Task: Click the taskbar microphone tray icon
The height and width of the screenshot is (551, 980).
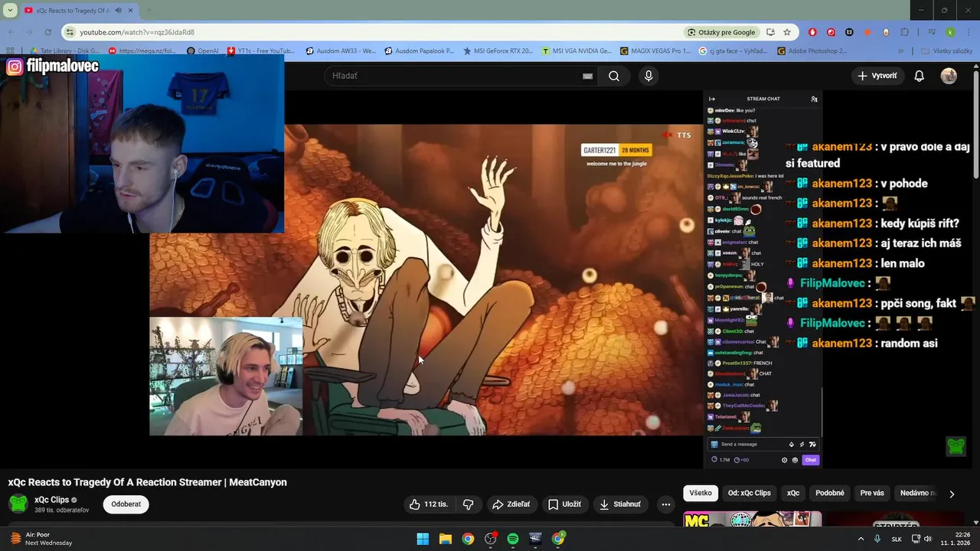Action: tap(877, 539)
